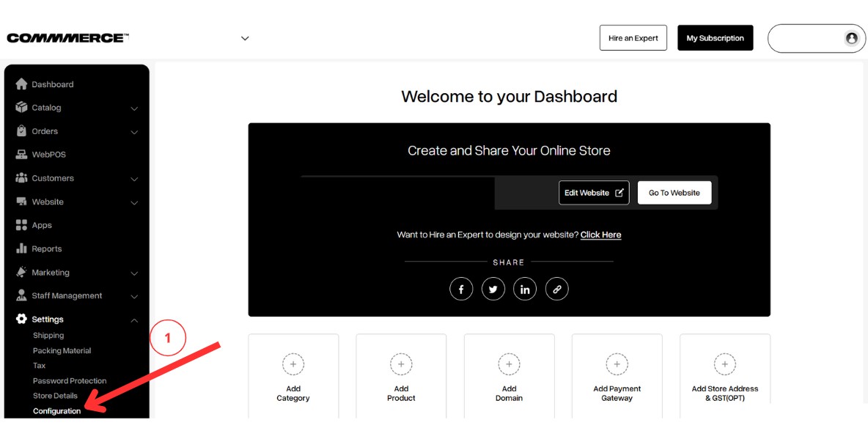Click the plus icon for Add Category

click(x=293, y=364)
